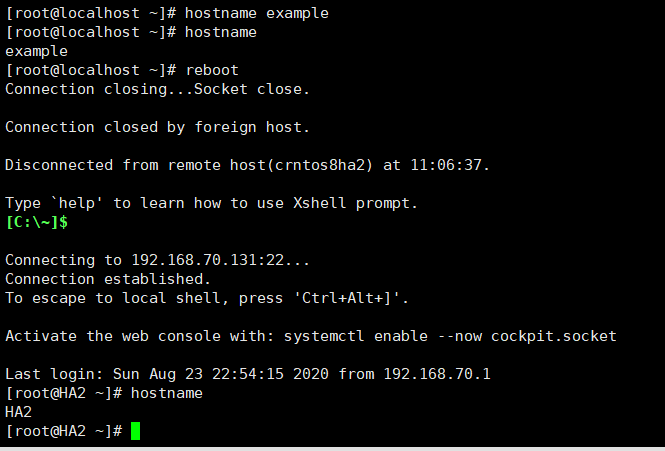Click the "example" output line
Image resolution: width=665 pixels, height=451 pixels.
click(x=36, y=51)
